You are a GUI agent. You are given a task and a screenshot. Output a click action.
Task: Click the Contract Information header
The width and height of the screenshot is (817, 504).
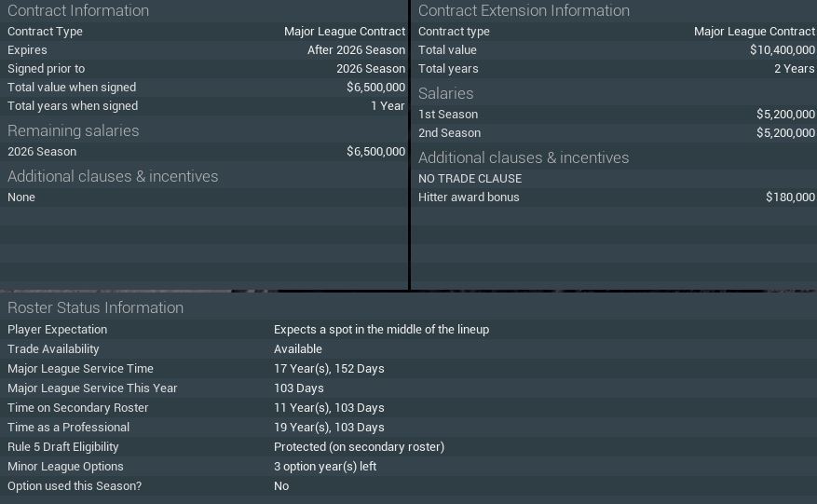[x=78, y=10]
